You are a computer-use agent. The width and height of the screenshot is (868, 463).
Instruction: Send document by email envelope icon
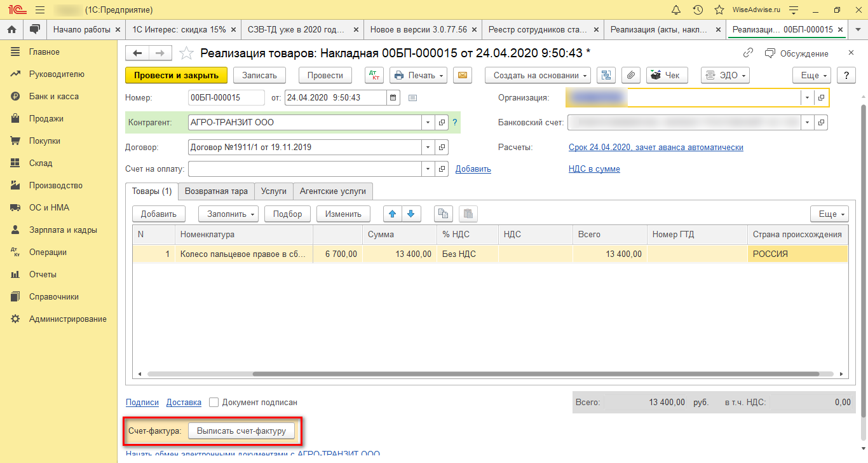pos(463,75)
